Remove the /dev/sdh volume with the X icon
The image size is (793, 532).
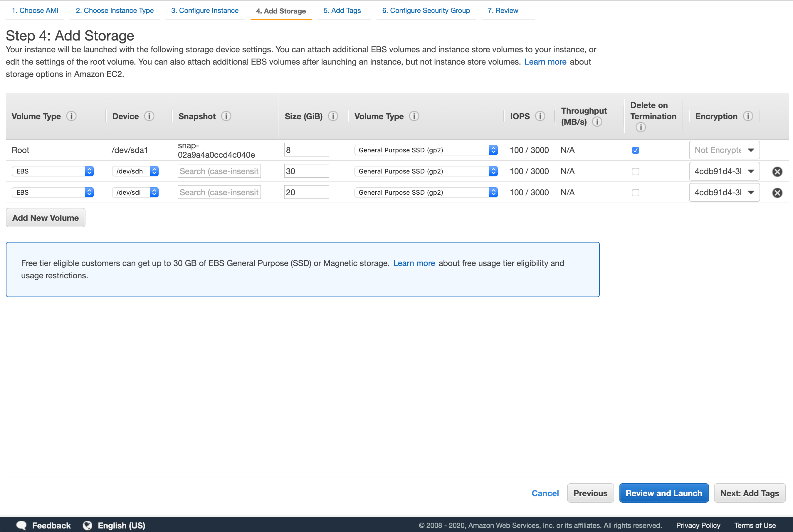tap(777, 171)
